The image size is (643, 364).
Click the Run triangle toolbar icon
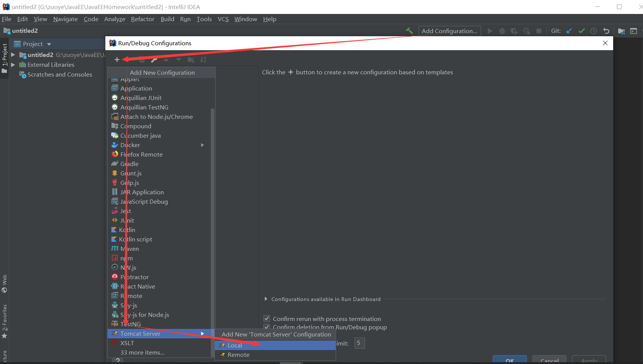coord(490,31)
